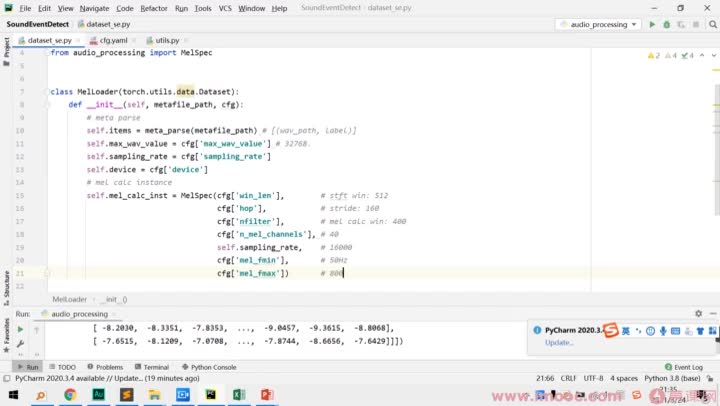The height and width of the screenshot is (406, 720).
Task: Collapse the MelLoader class fold marker
Action: (x=48, y=92)
